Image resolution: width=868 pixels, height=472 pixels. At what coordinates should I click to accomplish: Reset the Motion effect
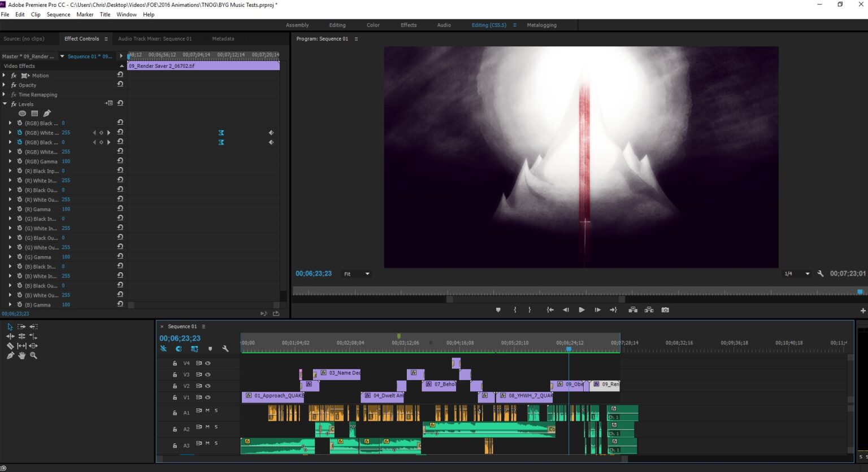tap(120, 75)
